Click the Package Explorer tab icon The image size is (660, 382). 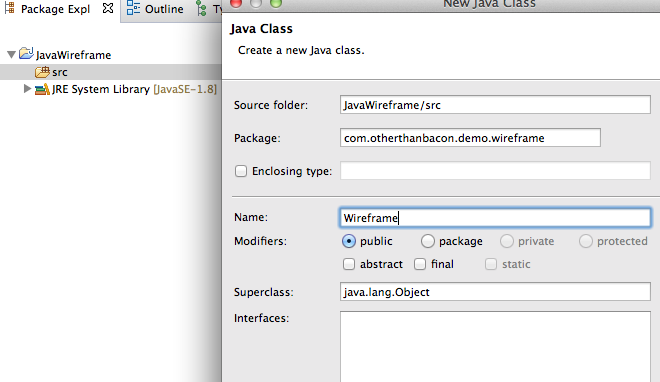(9, 8)
